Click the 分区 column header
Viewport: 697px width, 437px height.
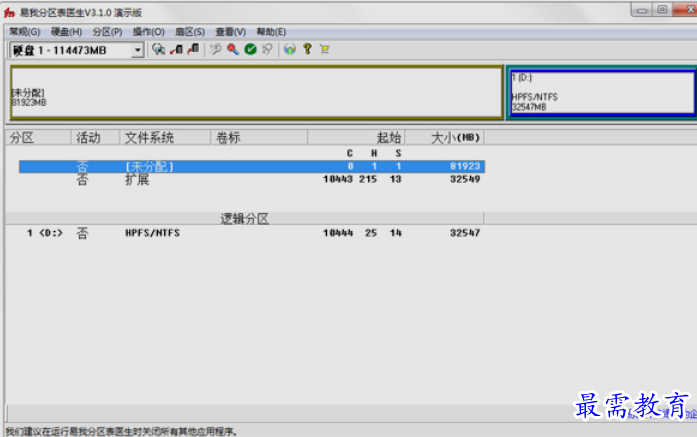pos(38,138)
